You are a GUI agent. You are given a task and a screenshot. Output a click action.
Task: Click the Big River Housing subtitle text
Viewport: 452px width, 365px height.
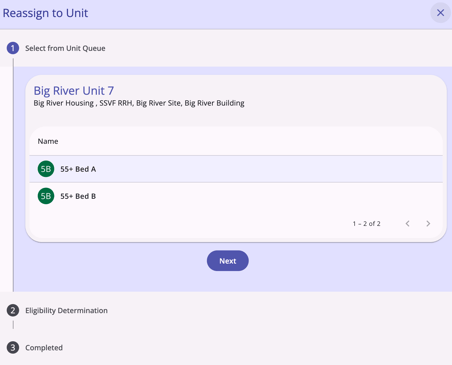pos(139,103)
